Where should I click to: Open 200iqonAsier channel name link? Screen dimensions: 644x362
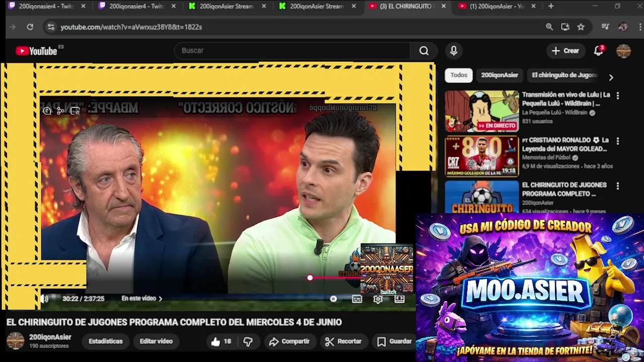50,337
